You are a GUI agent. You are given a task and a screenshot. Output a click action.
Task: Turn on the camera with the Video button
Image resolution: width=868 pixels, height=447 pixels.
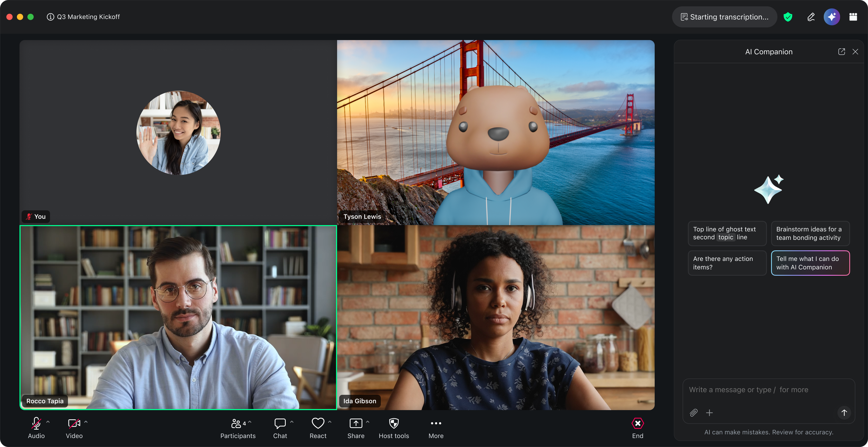[74, 424]
